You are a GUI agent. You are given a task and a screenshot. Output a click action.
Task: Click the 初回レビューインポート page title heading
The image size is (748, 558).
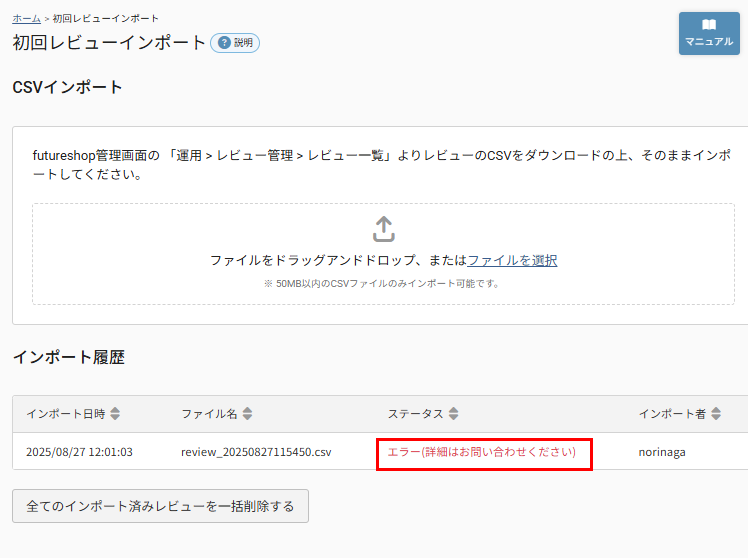pyautogui.click(x=109, y=43)
